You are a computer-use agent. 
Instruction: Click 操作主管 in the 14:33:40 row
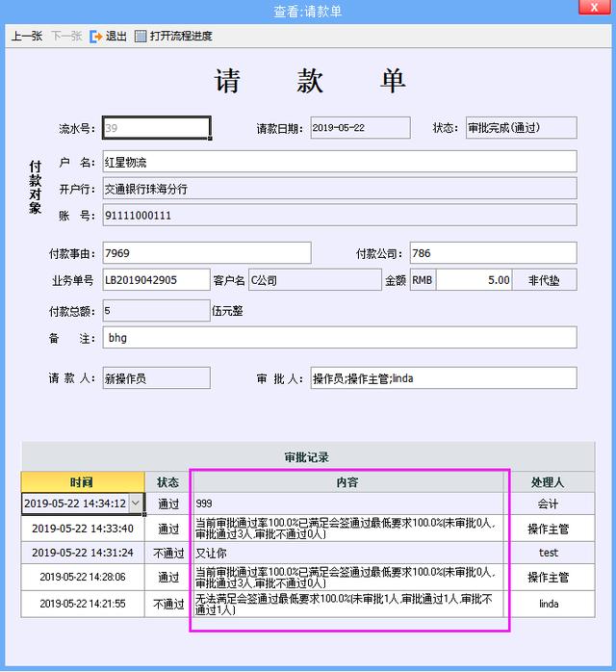pyautogui.click(x=549, y=529)
